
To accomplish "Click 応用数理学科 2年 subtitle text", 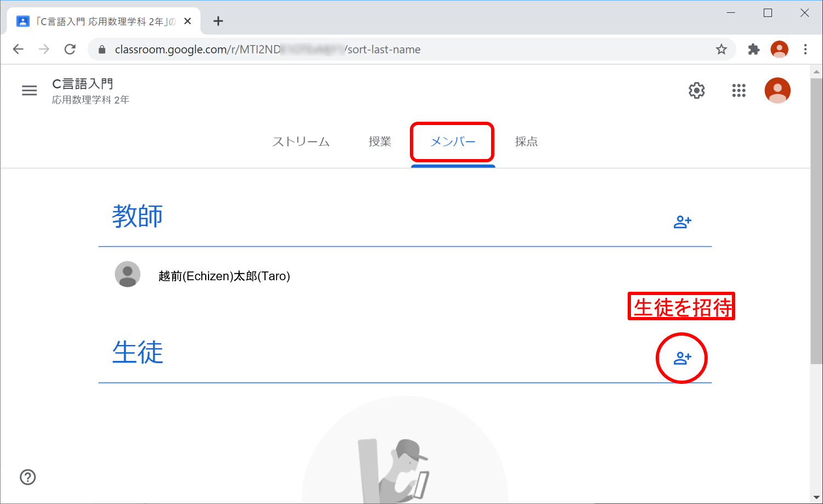I will [91, 100].
